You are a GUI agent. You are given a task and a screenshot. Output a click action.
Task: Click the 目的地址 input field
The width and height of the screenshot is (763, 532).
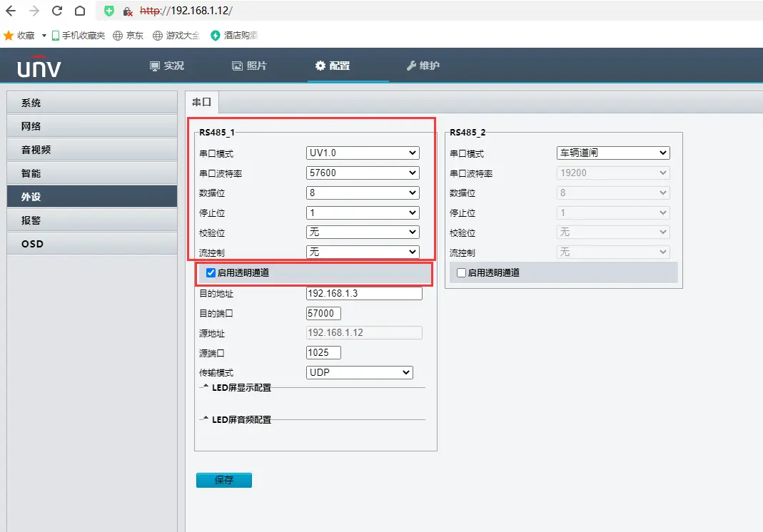point(364,293)
